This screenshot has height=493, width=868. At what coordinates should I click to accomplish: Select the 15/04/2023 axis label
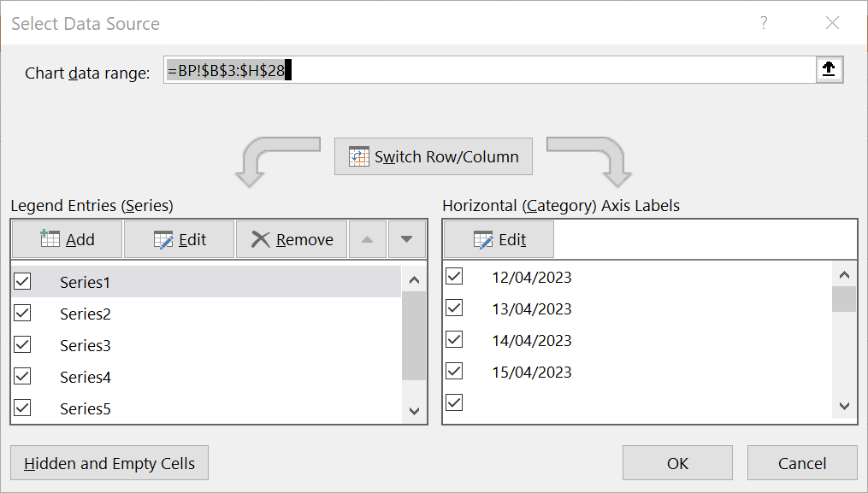(532, 372)
